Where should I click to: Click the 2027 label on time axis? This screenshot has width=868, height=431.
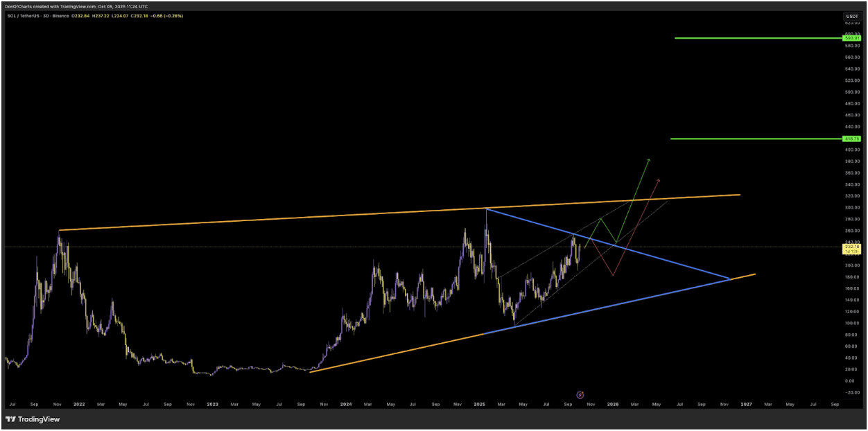coord(746,403)
